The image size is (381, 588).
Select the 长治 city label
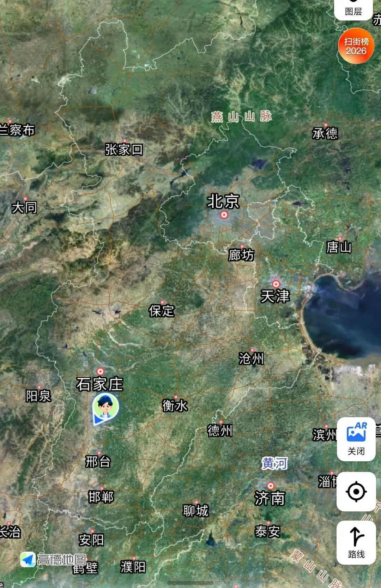[10, 532]
